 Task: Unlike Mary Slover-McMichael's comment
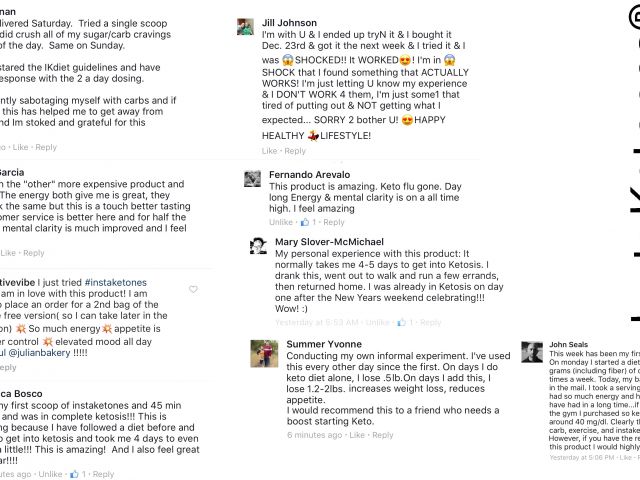click(377, 323)
